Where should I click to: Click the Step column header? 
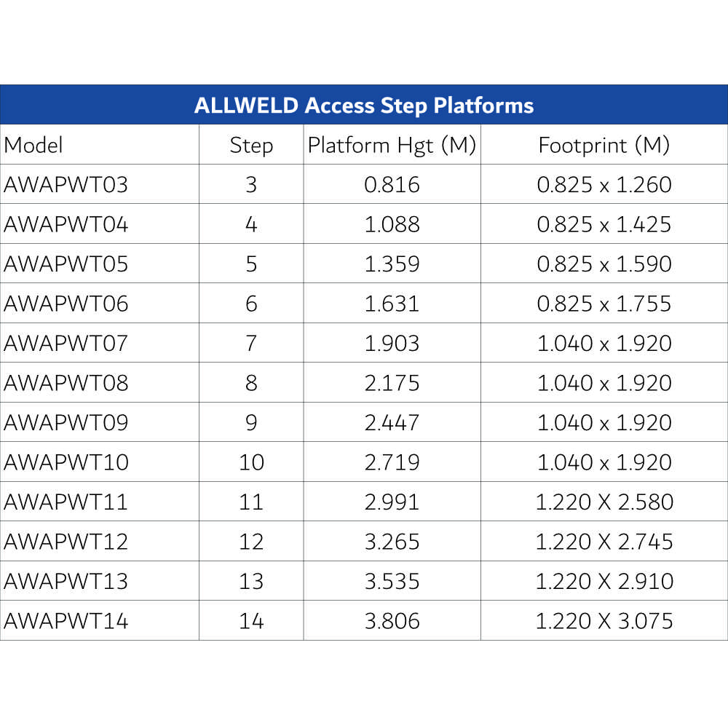251,145
